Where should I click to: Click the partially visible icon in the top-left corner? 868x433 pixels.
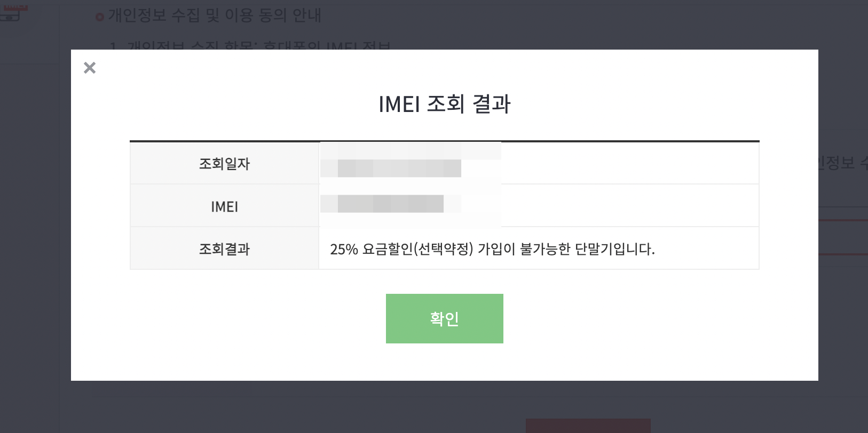click(14, 11)
